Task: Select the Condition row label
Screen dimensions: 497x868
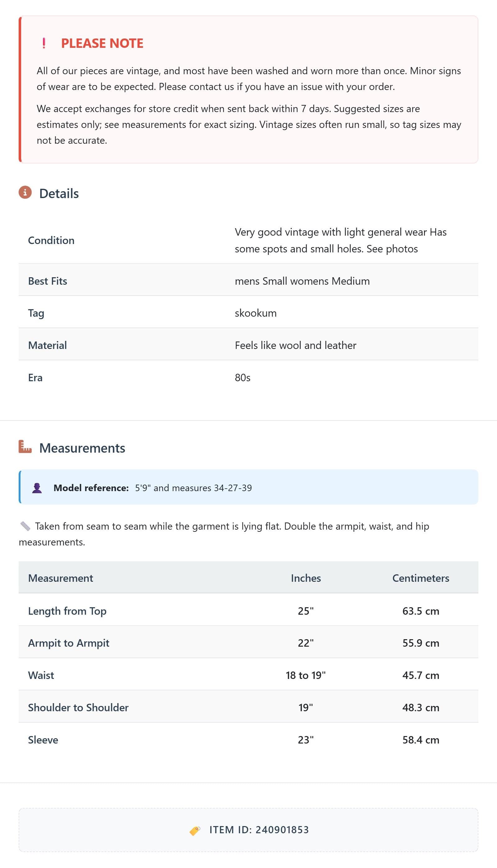Action: (x=51, y=241)
